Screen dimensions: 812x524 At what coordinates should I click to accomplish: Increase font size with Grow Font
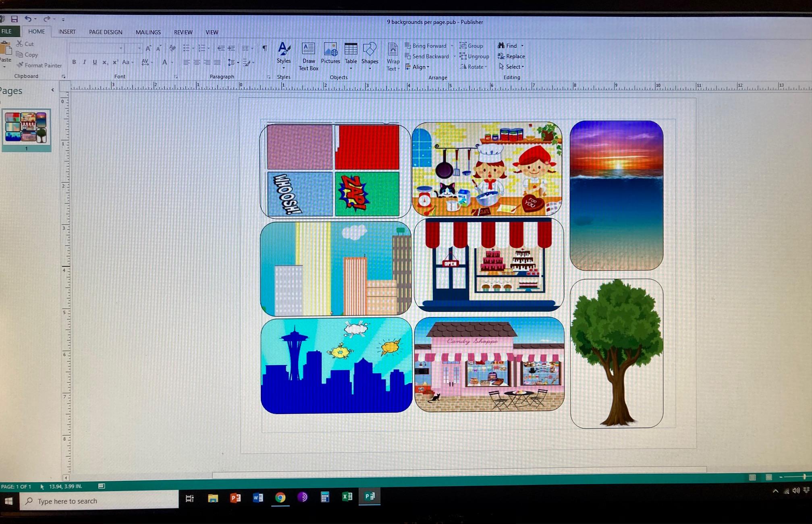click(148, 48)
